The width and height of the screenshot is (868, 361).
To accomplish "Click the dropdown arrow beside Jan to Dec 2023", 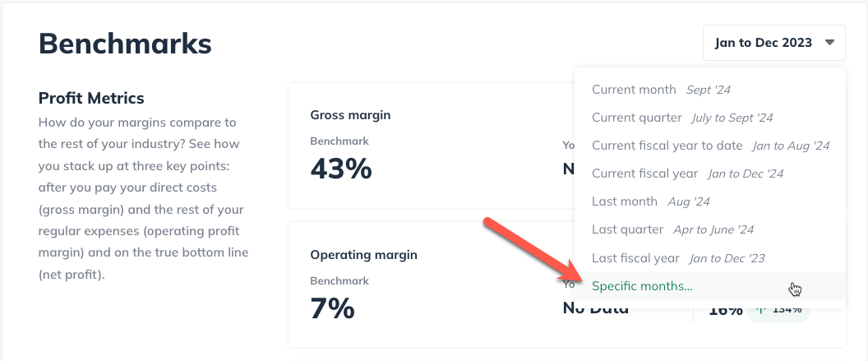I will [829, 43].
